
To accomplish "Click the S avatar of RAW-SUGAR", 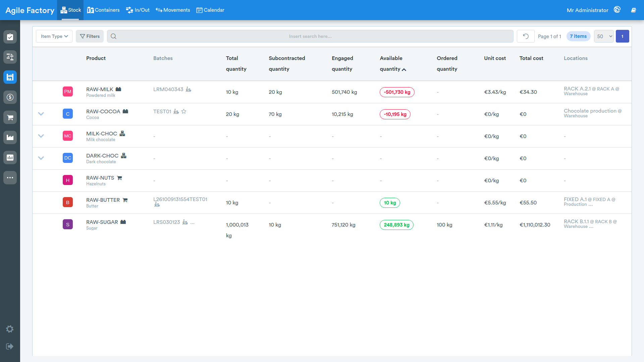I will tap(68, 224).
